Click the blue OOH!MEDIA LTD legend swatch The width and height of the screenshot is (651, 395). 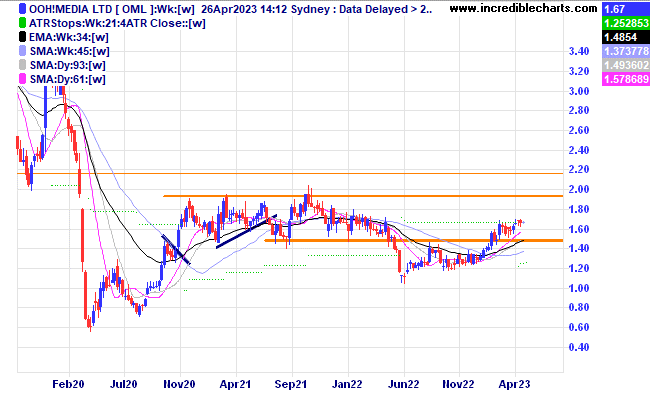click(x=22, y=9)
